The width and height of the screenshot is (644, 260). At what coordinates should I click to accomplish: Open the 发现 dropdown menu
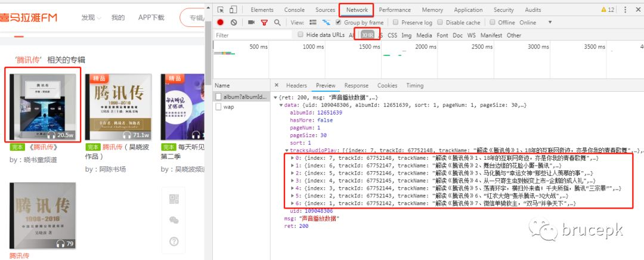click(91, 17)
